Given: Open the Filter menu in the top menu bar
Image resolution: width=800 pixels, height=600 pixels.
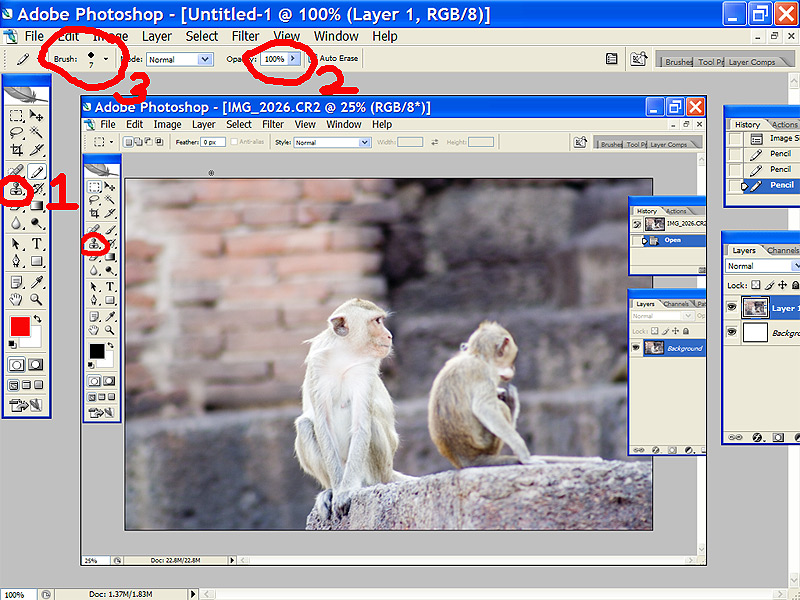Looking at the screenshot, I should [245, 36].
